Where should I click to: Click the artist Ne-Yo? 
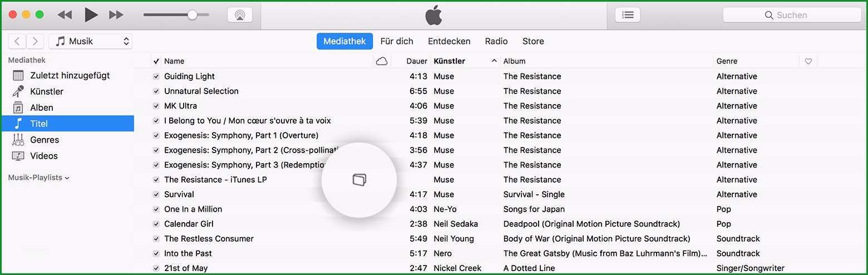(445, 209)
